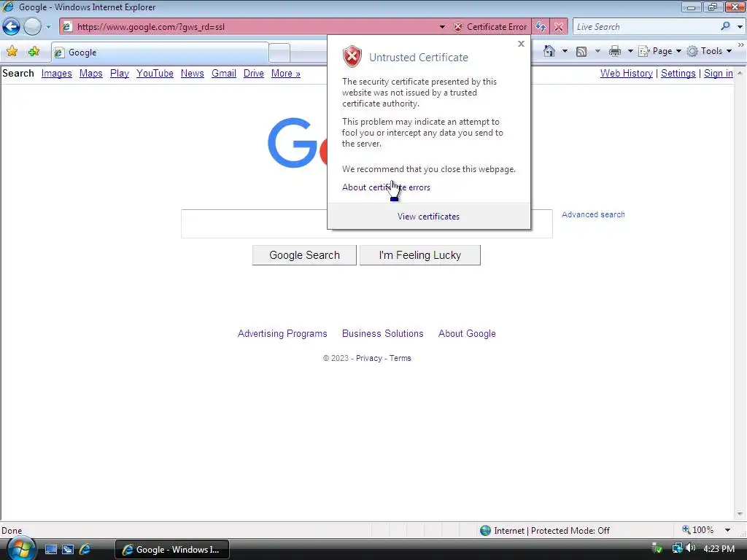This screenshot has width=747, height=560.
Task: Click the Sign in link
Action: [719, 74]
